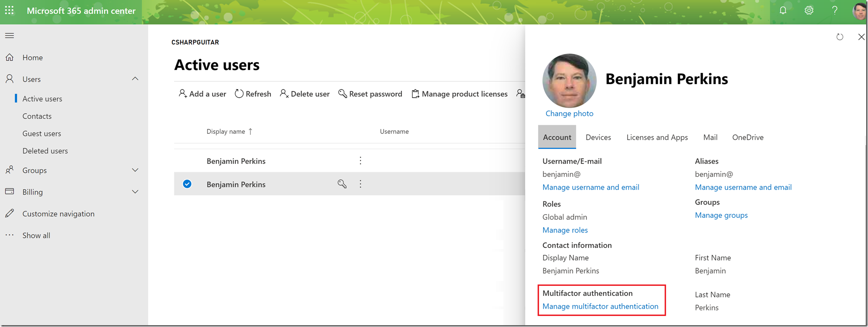This screenshot has width=868, height=327.
Task: Click the Refresh circular arrow icon in toolbar
Action: coord(239,94)
